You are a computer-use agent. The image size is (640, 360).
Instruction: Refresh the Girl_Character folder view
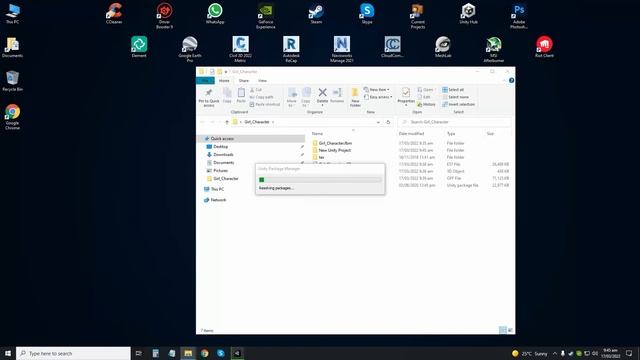click(388, 122)
